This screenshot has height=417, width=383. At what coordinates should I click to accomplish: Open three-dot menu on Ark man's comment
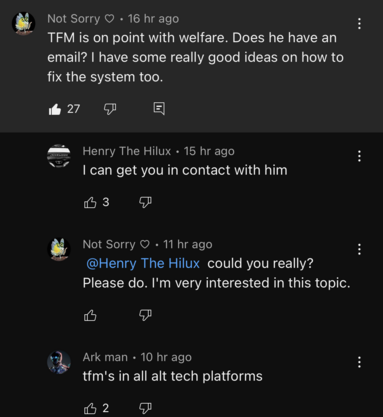click(359, 362)
